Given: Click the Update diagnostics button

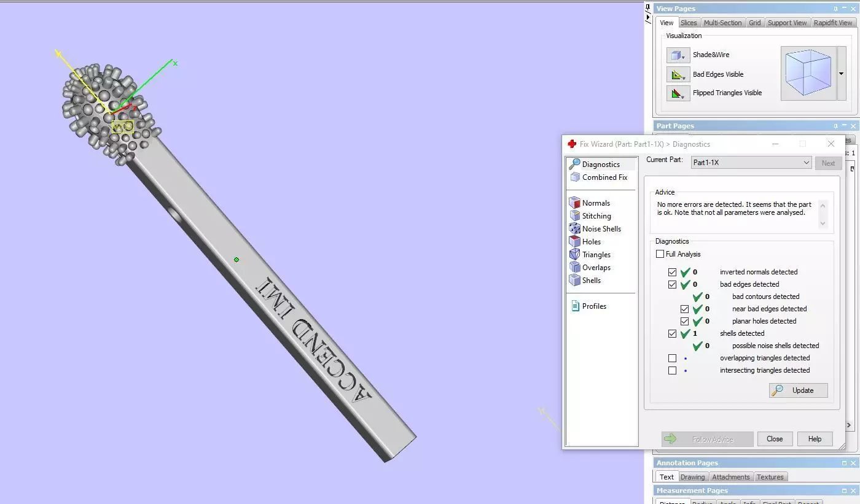Looking at the screenshot, I should point(798,390).
